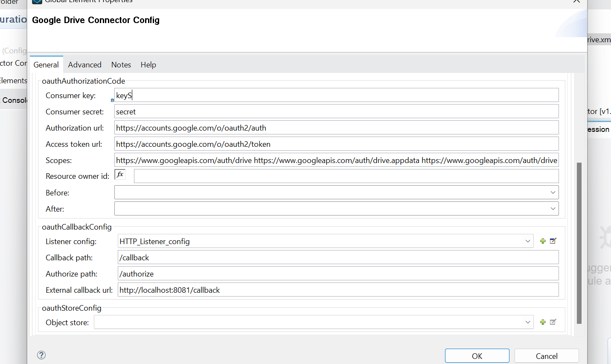Image resolution: width=611 pixels, height=364 pixels.
Task: Click the fx expression button for Resource owner id
Action: [120, 175]
